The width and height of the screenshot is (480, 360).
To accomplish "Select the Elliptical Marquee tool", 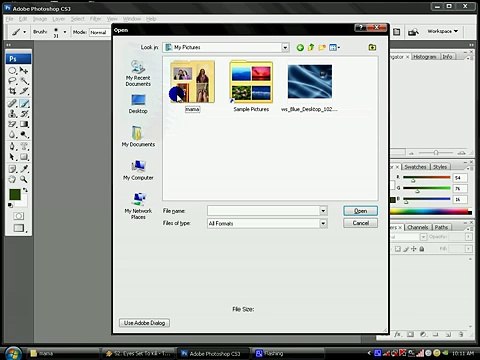I will point(12,70).
